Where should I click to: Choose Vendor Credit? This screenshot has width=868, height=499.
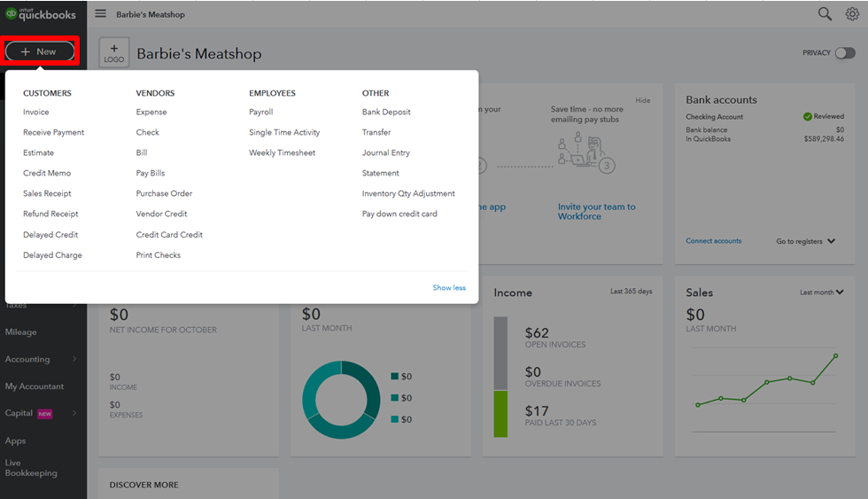161,214
